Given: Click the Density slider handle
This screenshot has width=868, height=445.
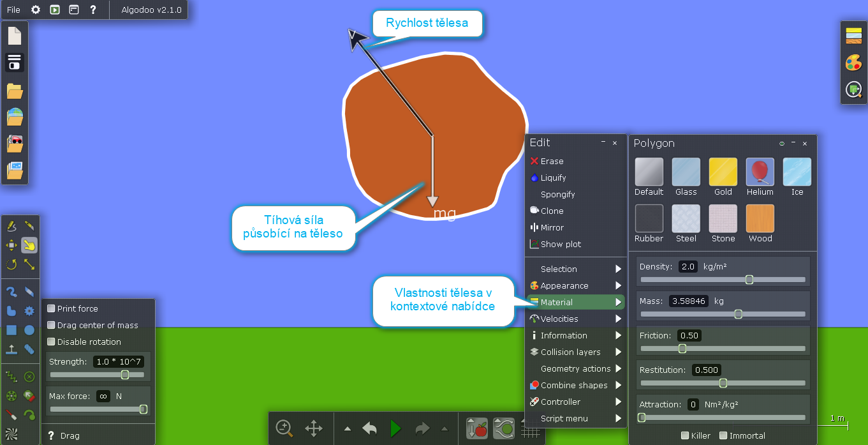Looking at the screenshot, I should click(x=749, y=280).
